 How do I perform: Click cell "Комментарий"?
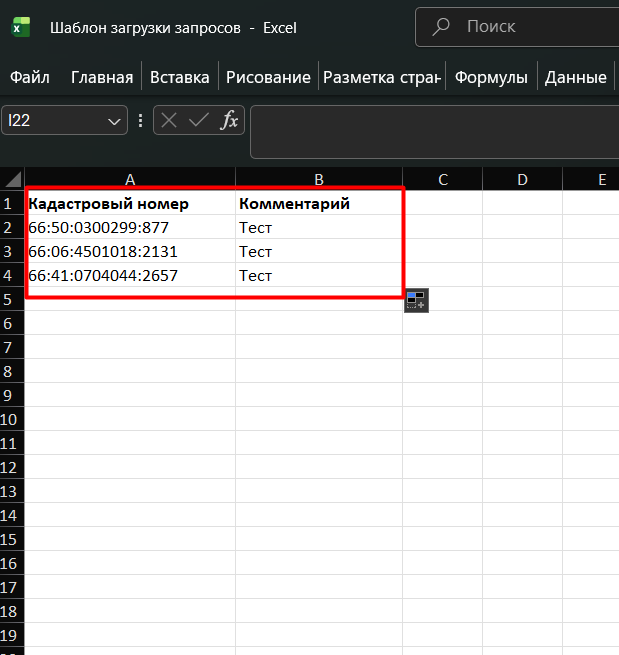click(319, 203)
